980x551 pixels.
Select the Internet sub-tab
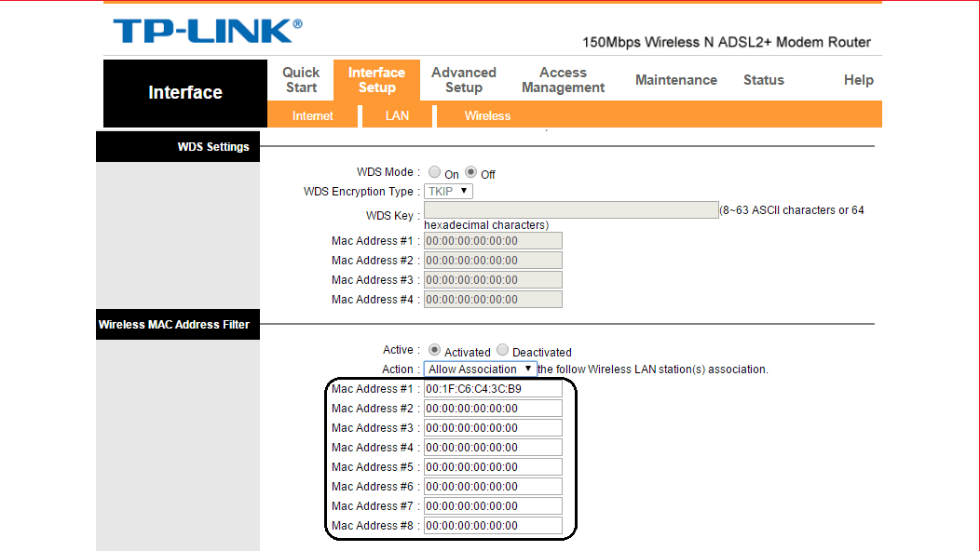(x=312, y=115)
